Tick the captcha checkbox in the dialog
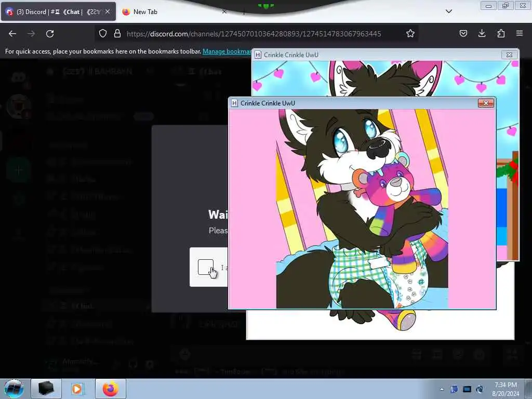This screenshot has width=532, height=399. [x=206, y=267]
